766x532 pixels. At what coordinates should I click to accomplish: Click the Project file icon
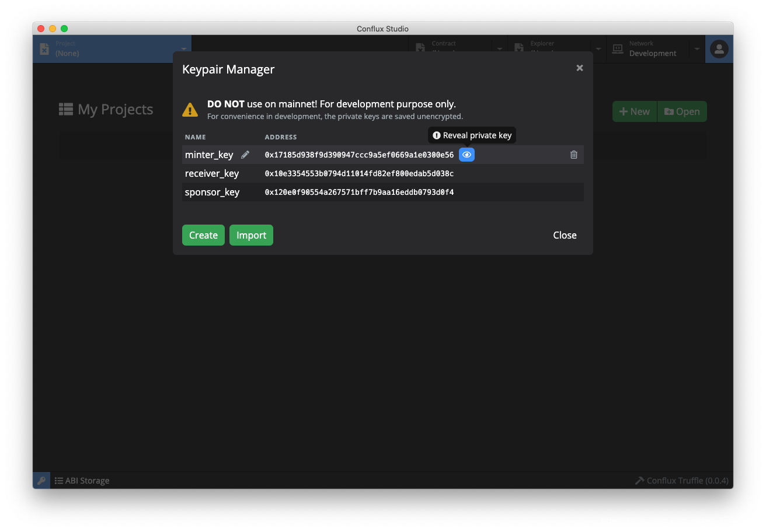tap(44, 49)
